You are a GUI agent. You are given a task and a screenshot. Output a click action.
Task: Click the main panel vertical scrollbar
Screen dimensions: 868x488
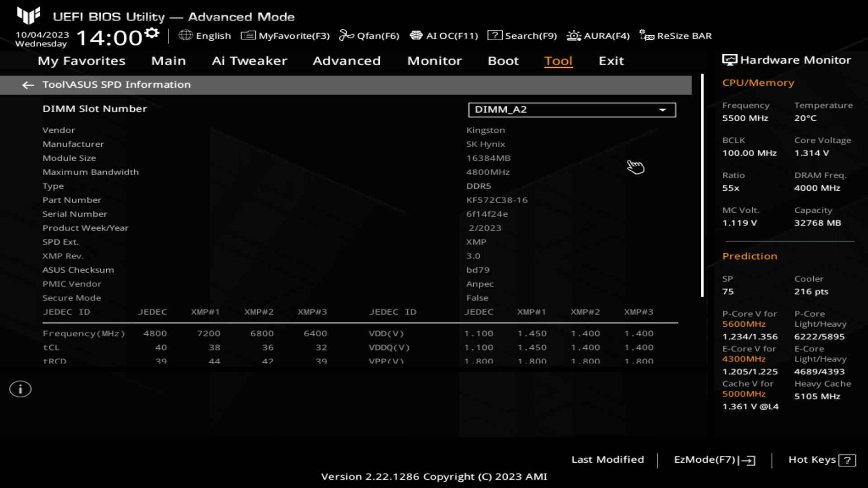[702, 185]
